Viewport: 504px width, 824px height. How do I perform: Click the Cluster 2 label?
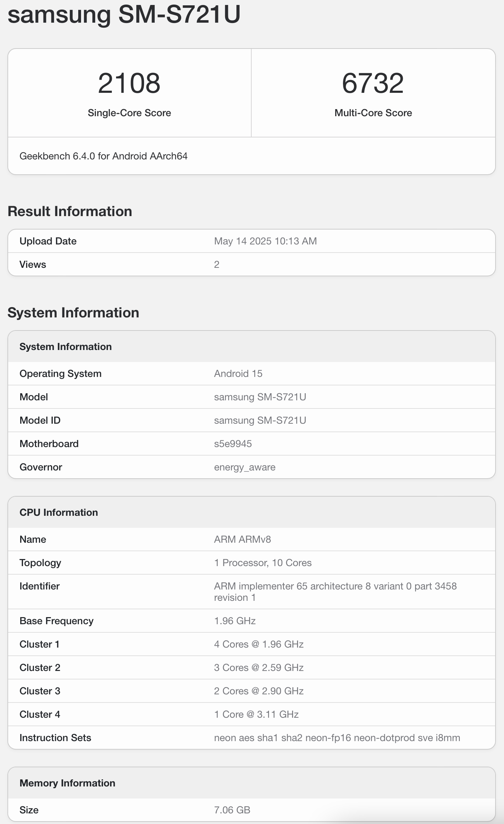(40, 667)
